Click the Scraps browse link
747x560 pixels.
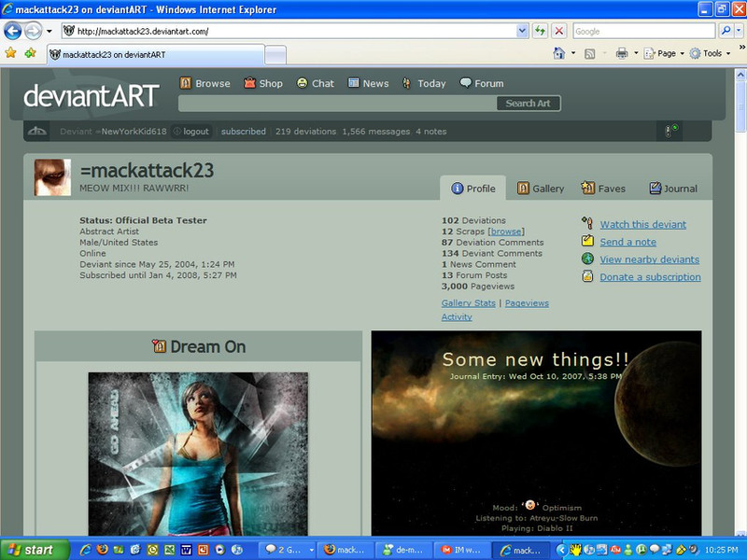tap(506, 231)
